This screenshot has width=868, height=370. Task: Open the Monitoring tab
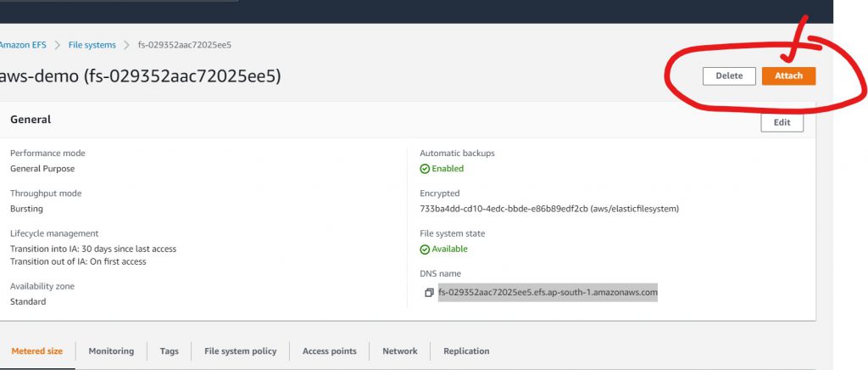tap(111, 351)
